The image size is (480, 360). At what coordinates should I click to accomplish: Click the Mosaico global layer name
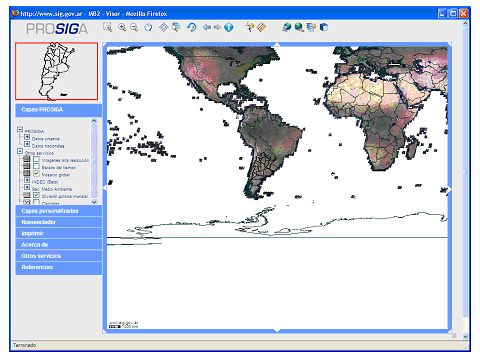(x=56, y=175)
